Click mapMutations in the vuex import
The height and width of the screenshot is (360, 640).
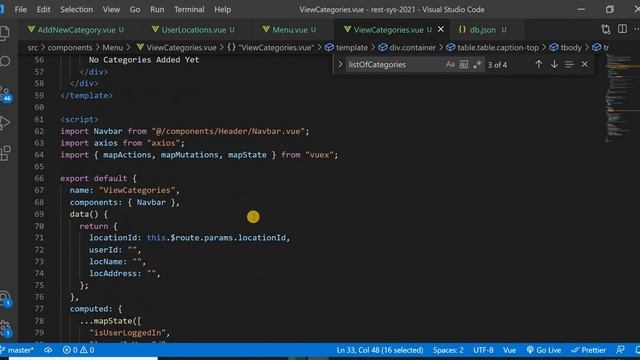189,155
